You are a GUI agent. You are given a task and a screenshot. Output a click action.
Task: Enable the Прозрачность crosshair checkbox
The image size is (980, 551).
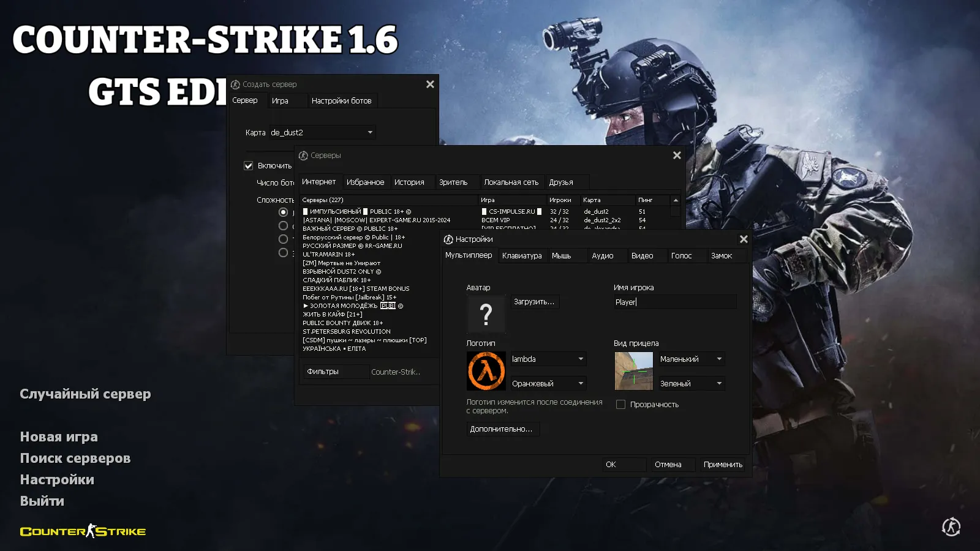pyautogui.click(x=620, y=405)
